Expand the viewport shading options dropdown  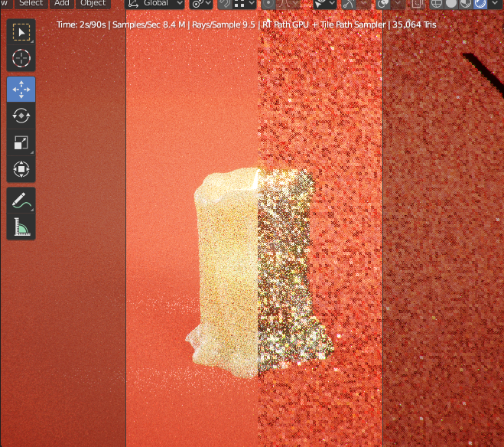point(496,3)
